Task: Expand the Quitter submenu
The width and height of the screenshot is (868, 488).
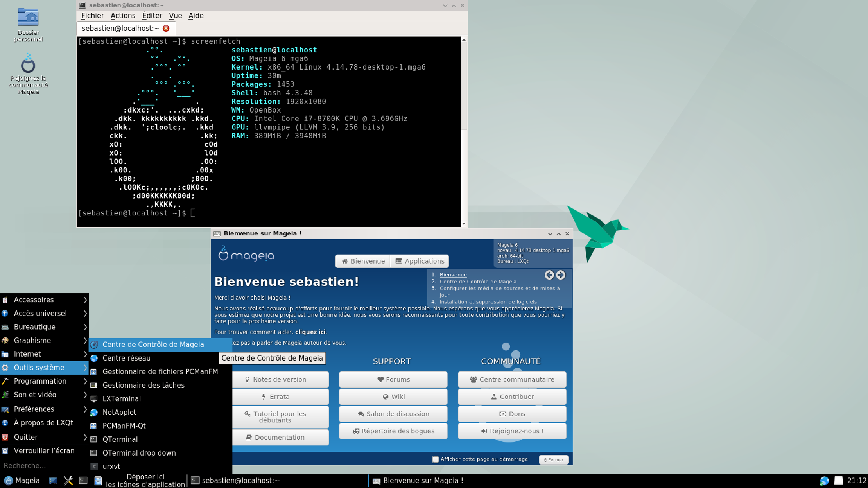Action: [44, 437]
